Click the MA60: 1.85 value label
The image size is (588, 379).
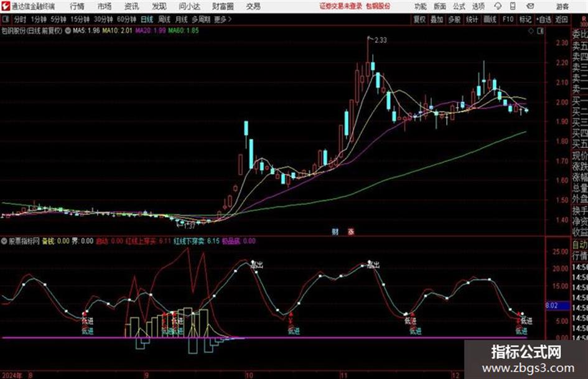[184, 30]
